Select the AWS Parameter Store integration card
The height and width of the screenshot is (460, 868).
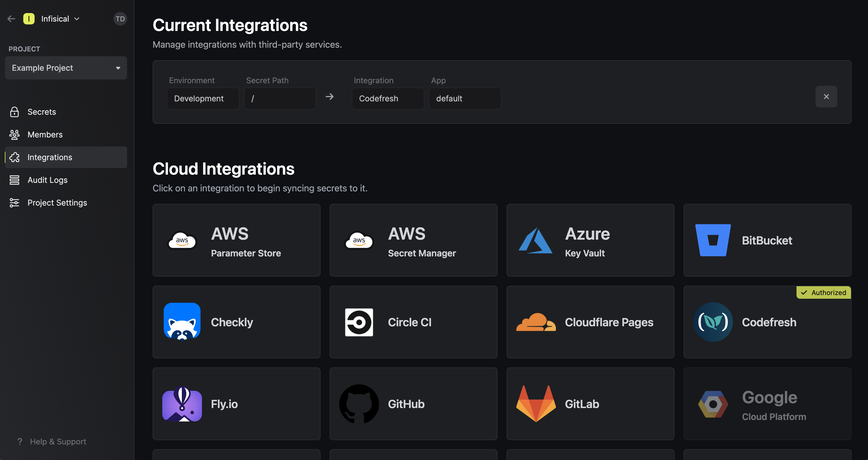tap(236, 240)
